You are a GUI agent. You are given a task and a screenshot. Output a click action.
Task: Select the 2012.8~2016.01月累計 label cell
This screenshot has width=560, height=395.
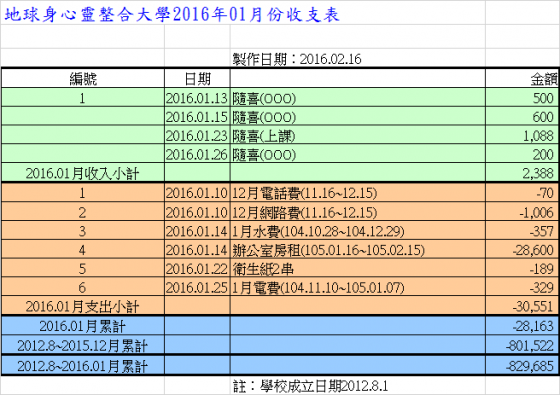(x=83, y=365)
